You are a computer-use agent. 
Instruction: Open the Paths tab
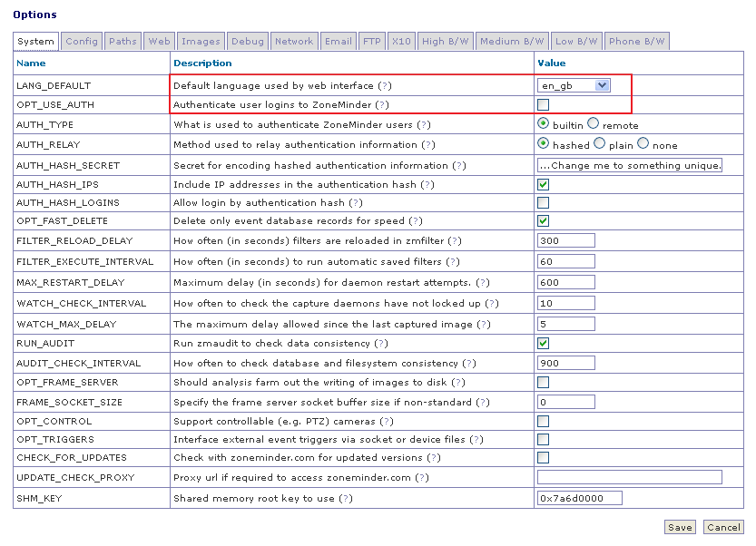click(123, 42)
